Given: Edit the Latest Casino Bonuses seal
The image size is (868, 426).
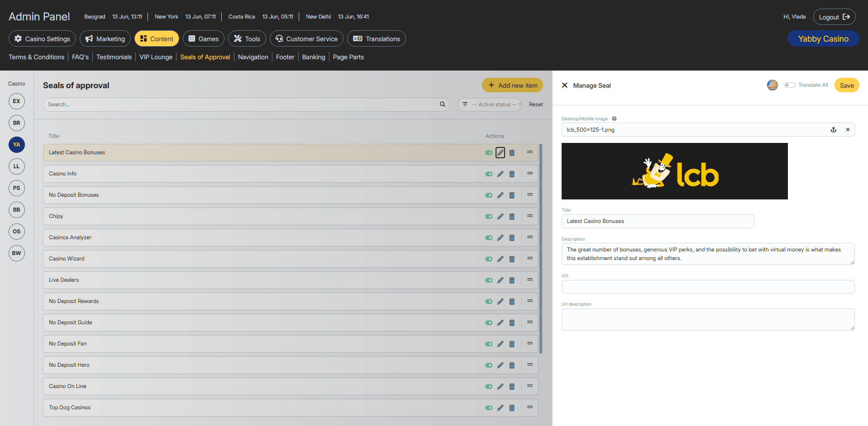Looking at the screenshot, I should tap(500, 153).
